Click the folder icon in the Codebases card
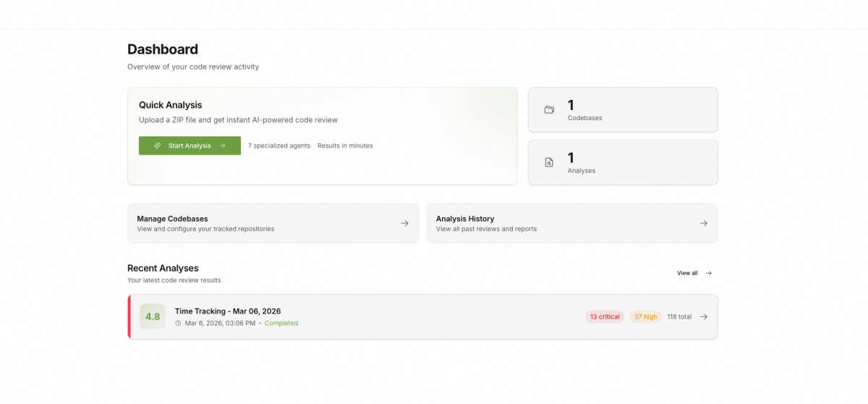This screenshot has width=868, height=404. (x=549, y=110)
